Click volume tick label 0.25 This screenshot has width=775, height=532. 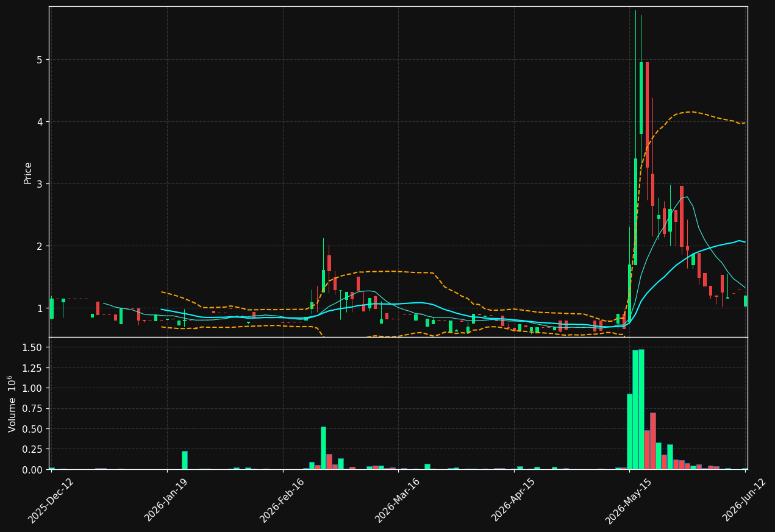pos(33,449)
